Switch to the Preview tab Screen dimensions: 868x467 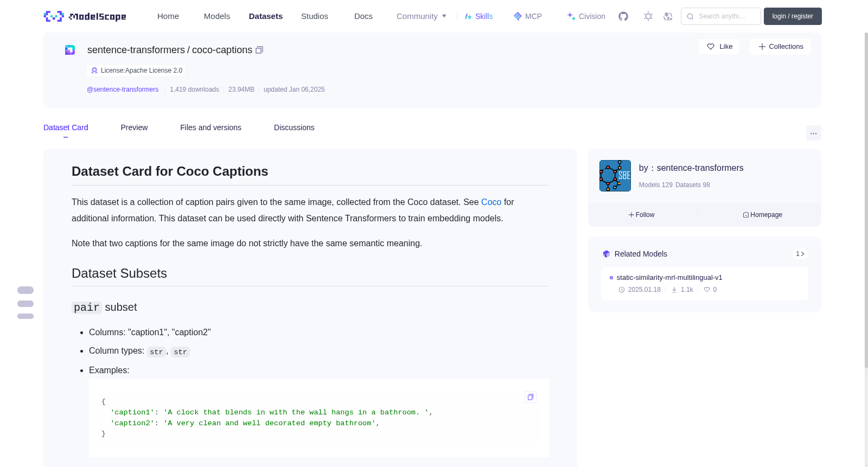(x=134, y=127)
